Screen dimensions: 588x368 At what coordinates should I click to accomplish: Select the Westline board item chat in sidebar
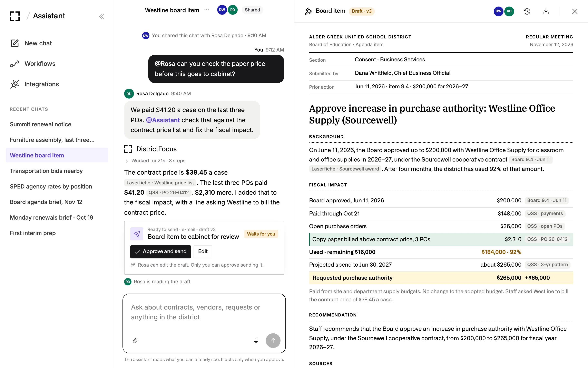[x=57, y=155]
